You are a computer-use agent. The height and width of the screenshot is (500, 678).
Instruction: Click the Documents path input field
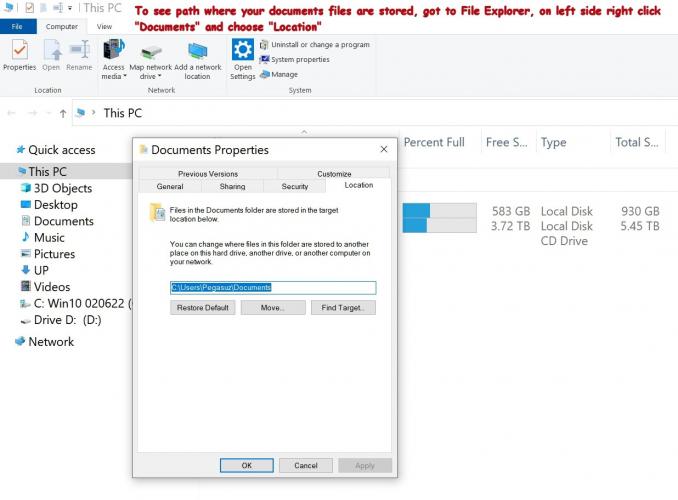(273, 288)
